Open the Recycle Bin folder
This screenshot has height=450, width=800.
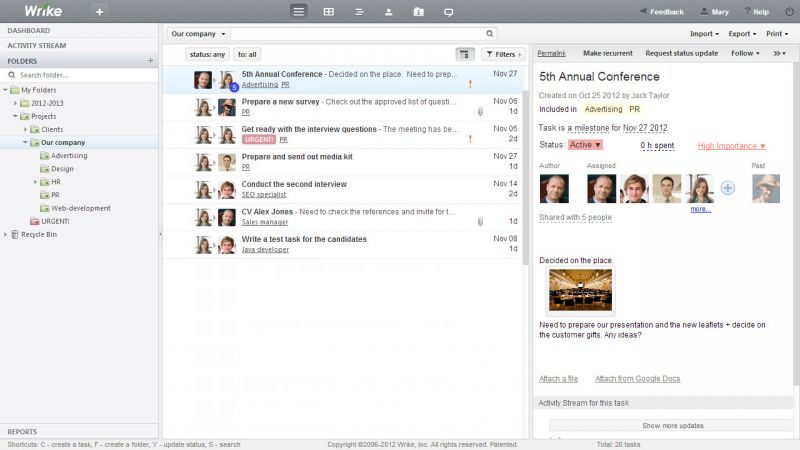click(39, 234)
